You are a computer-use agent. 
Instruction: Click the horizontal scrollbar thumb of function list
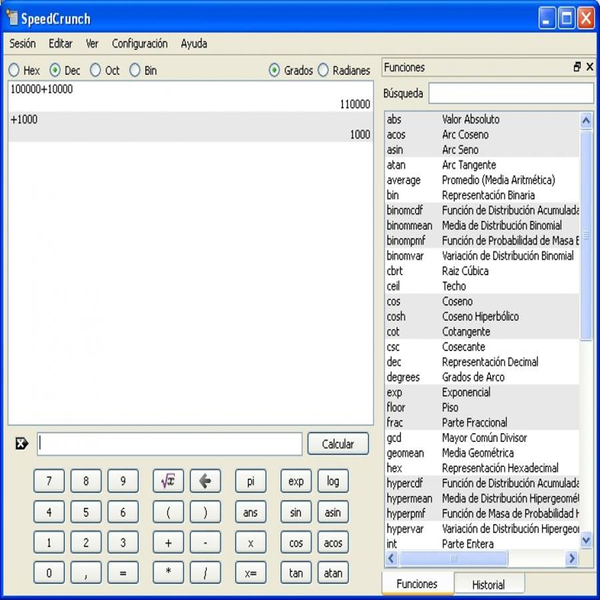click(453, 559)
